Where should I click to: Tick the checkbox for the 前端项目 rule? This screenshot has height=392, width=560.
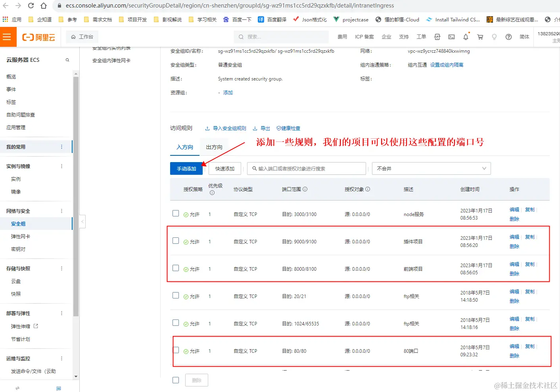pos(176,268)
